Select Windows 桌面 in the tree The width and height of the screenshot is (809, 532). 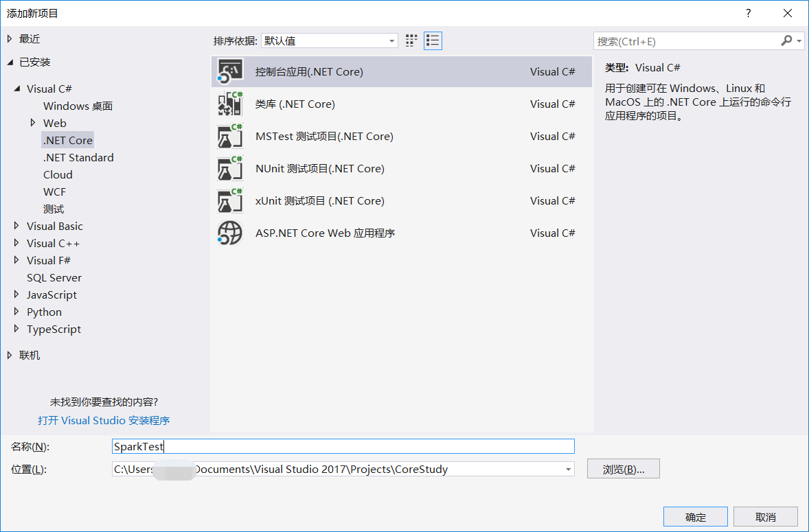click(78, 106)
